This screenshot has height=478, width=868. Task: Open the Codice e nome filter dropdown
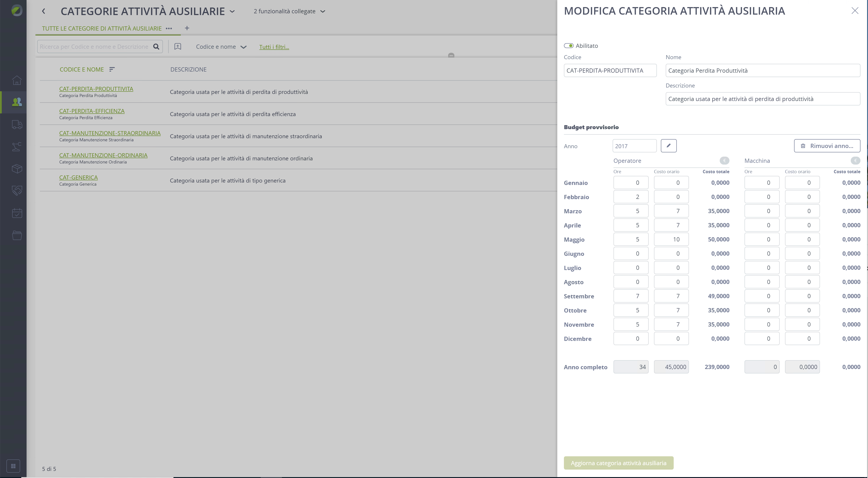click(x=221, y=47)
